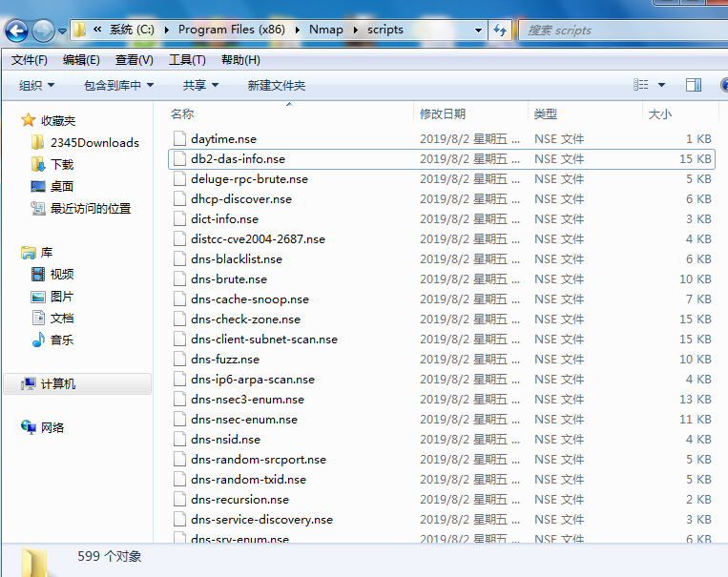Go to Program Files (x86) breadcrumb
Viewport: 728px width, 577px height.
click(x=231, y=30)
